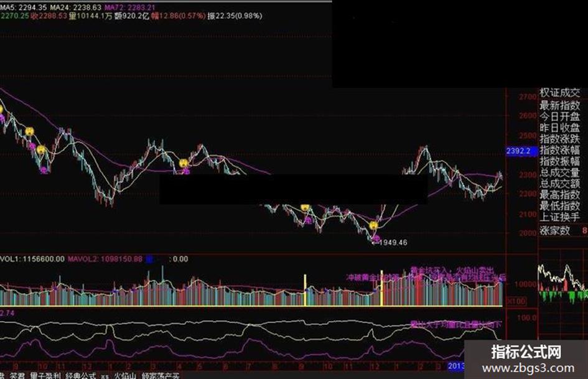Click the 总成交量 row in the side panel
This screenshot has width=588, height=379.
[x=560, y=172]
